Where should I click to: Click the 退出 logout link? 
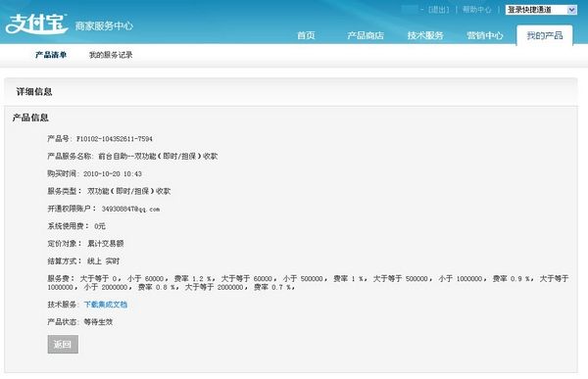[x=438, y=10]
